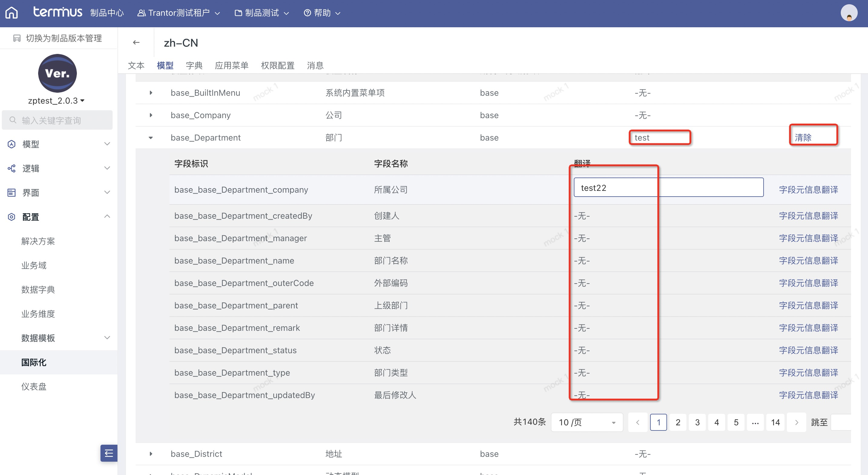Click 字段元信息翻译 for Department_company
Screen dimensions: 868x475
click(809, 190)
